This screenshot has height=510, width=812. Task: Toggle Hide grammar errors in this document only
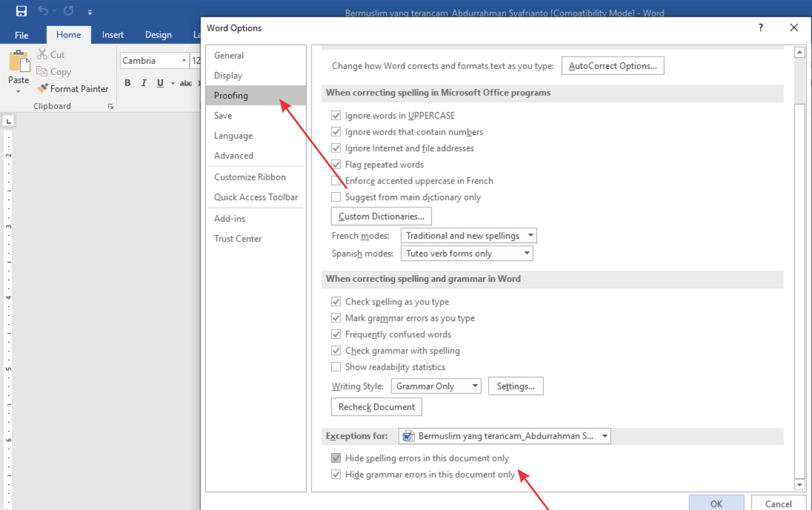click(336, 475)
